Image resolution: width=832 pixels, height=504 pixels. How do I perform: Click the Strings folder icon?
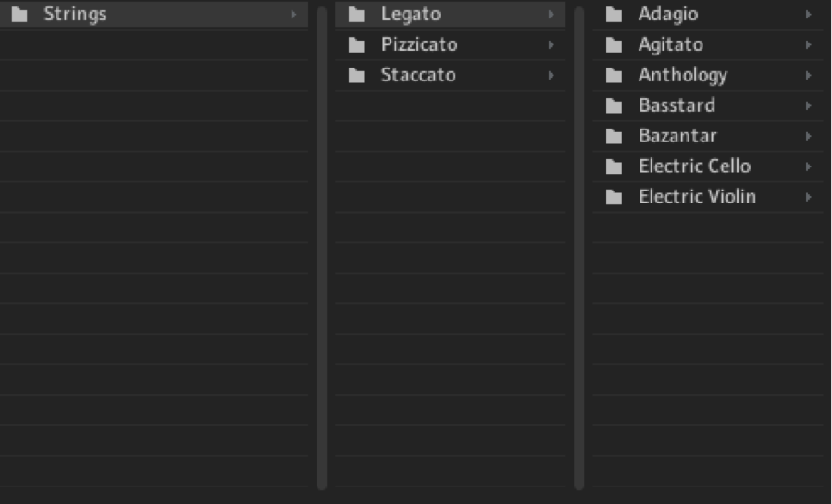[x=19, y=14]
